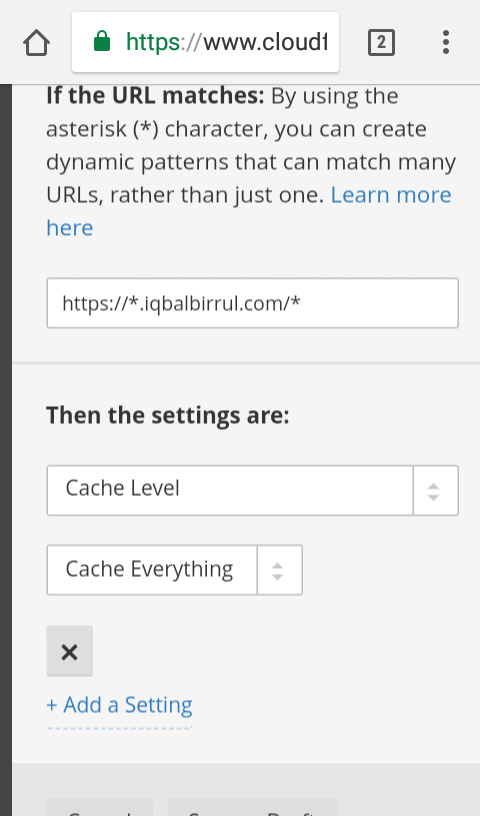Select the 'Then the settings are:' heading
480x816 pixels.
click(168, 416)
